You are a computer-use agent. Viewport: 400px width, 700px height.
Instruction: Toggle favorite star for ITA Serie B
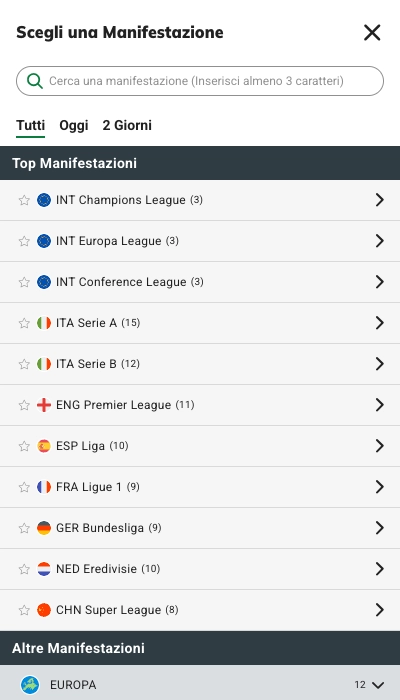click(x=24, y=364)
